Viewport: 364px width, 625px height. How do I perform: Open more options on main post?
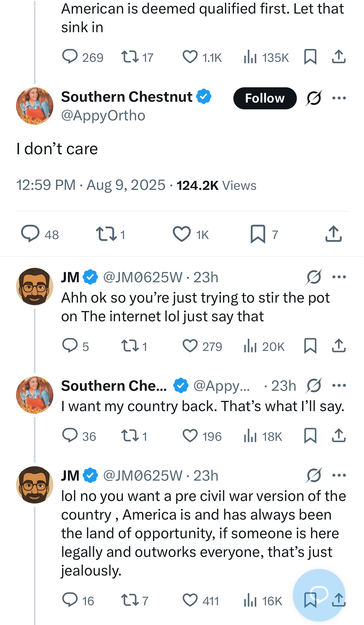[339, 98]
